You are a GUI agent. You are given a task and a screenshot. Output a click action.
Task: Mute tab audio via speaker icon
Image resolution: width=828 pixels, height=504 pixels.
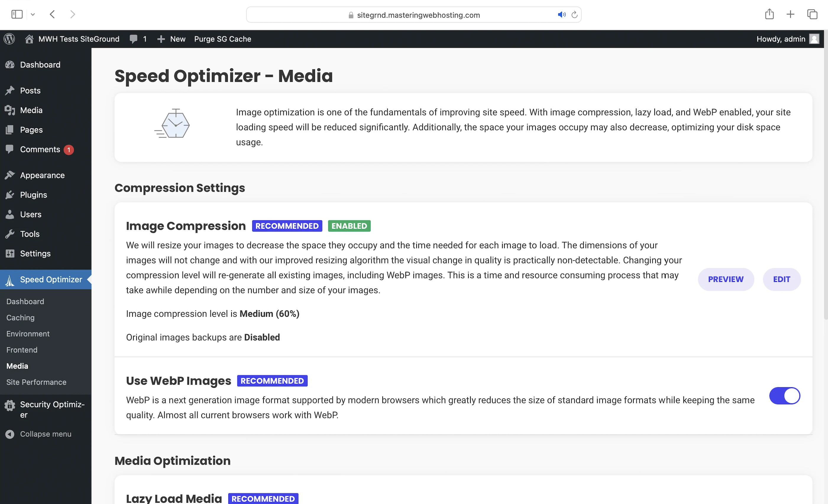(x=561, y=15)
